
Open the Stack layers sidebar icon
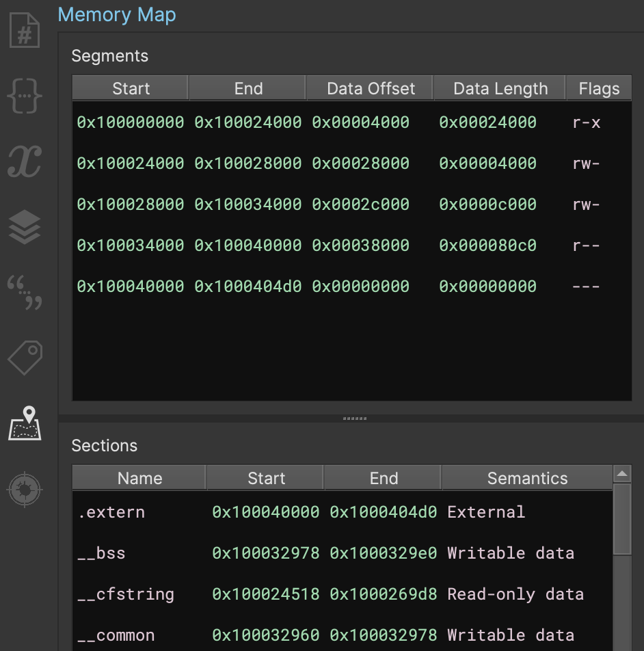pyautogui.click(x=25, y=227)
